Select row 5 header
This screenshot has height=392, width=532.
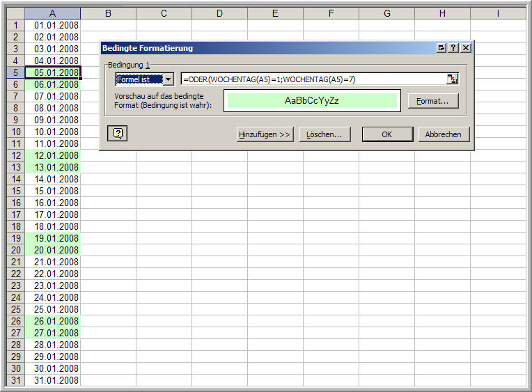coord(15,72)
